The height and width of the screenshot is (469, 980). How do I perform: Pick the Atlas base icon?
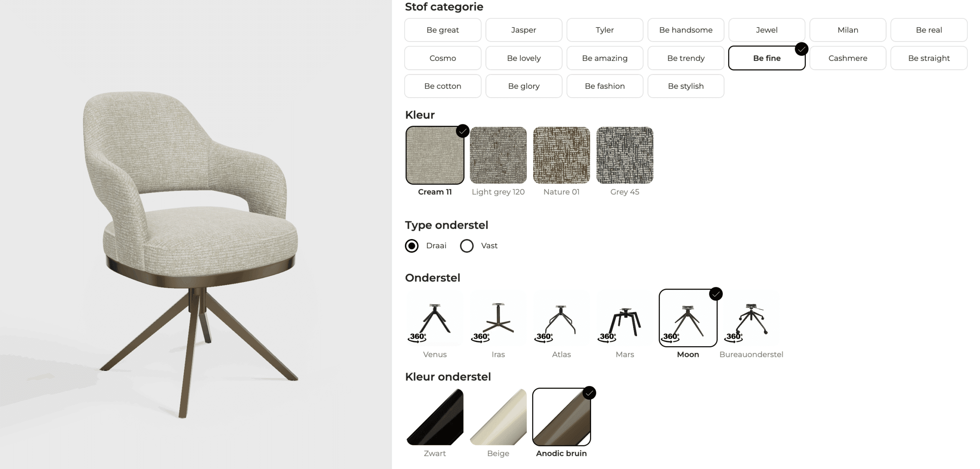coord(561,318)
